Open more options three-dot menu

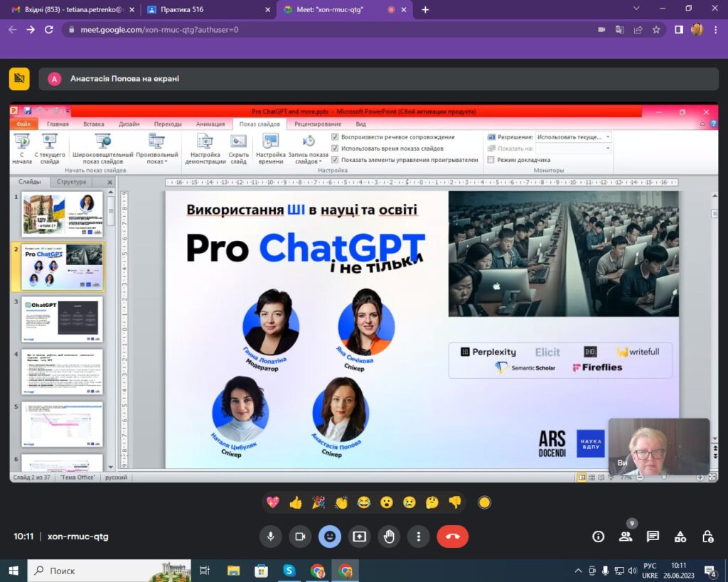click(x=419, y=537)
